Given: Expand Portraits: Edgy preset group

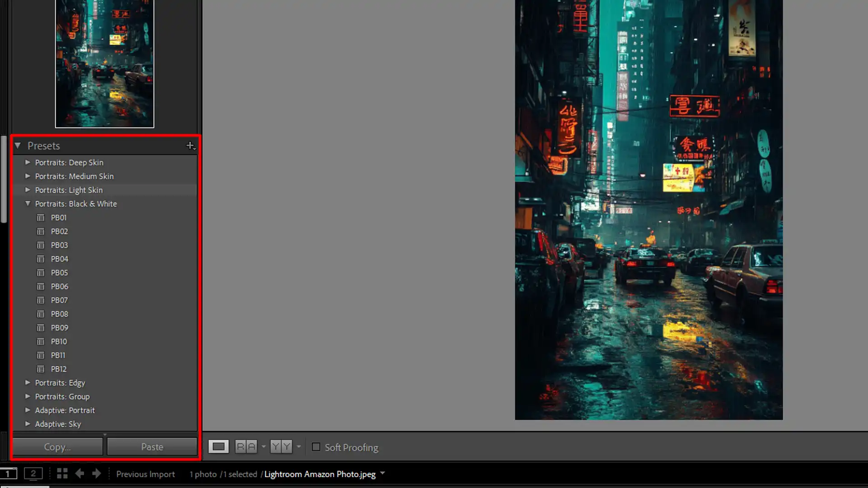Looking at the screenshot, I should [28, 383].
